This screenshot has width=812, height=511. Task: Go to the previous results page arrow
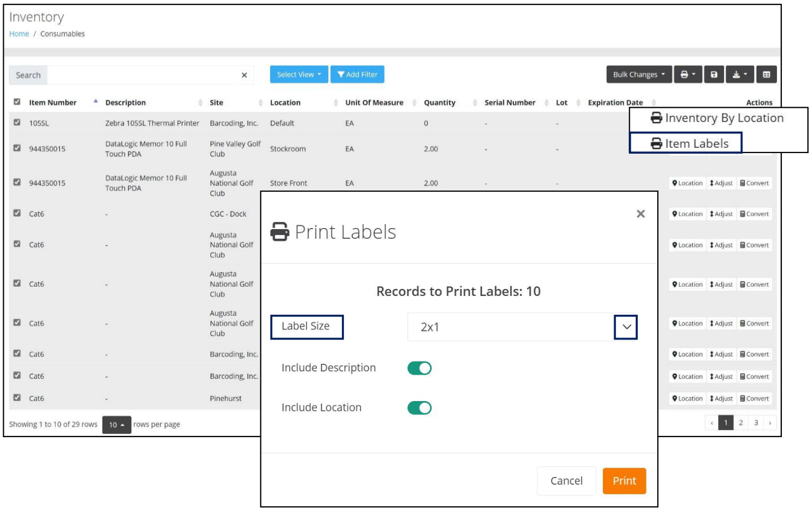click(712, 423)
